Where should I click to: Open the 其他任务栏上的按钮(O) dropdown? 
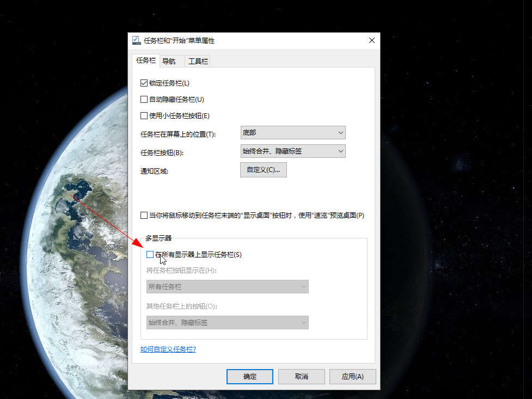coord(227,323)
